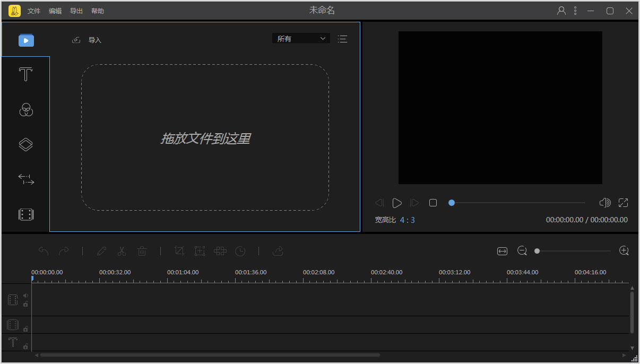
Task: Open the 文件 menu
Action: (34, 11)
